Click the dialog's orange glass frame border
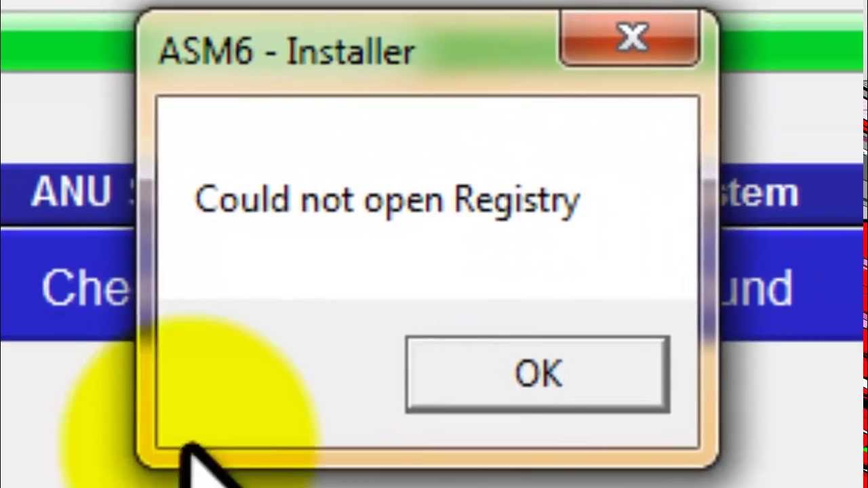Screen dimensions: 868x488 point(146,271)
